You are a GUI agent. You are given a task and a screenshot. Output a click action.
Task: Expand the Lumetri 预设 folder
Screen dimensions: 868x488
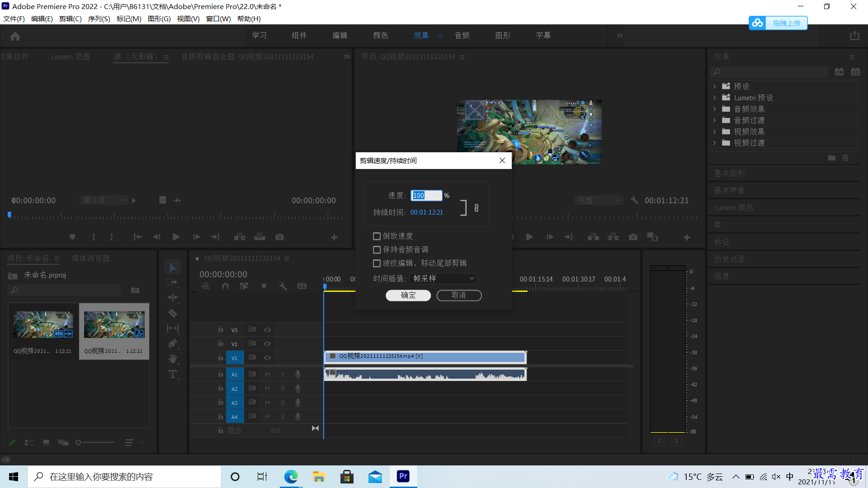[x=714, y=98]
